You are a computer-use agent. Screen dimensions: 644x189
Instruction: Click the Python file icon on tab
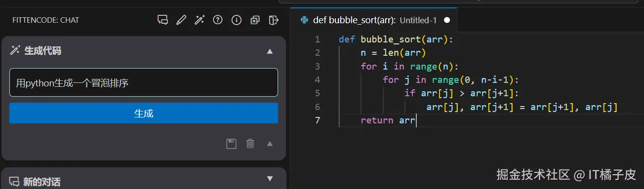(305, 20)
